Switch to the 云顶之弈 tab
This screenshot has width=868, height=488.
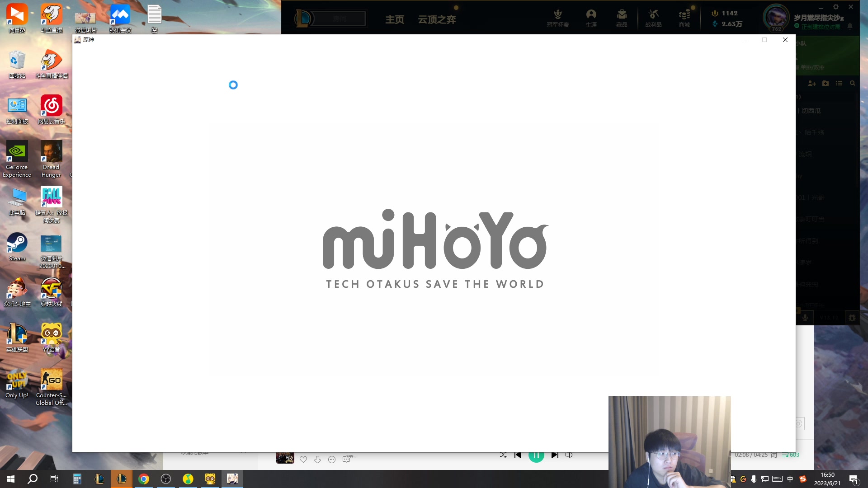coord(437,19)
